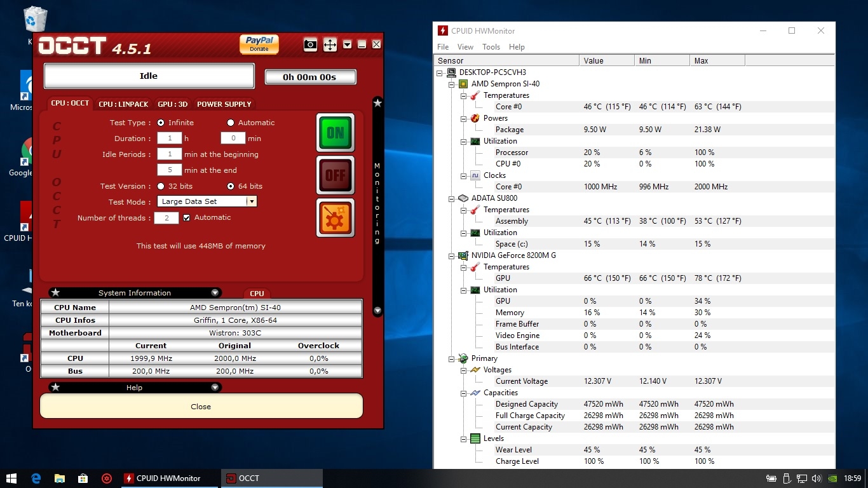Collapse the System Information section arrow

pos(215,293)
